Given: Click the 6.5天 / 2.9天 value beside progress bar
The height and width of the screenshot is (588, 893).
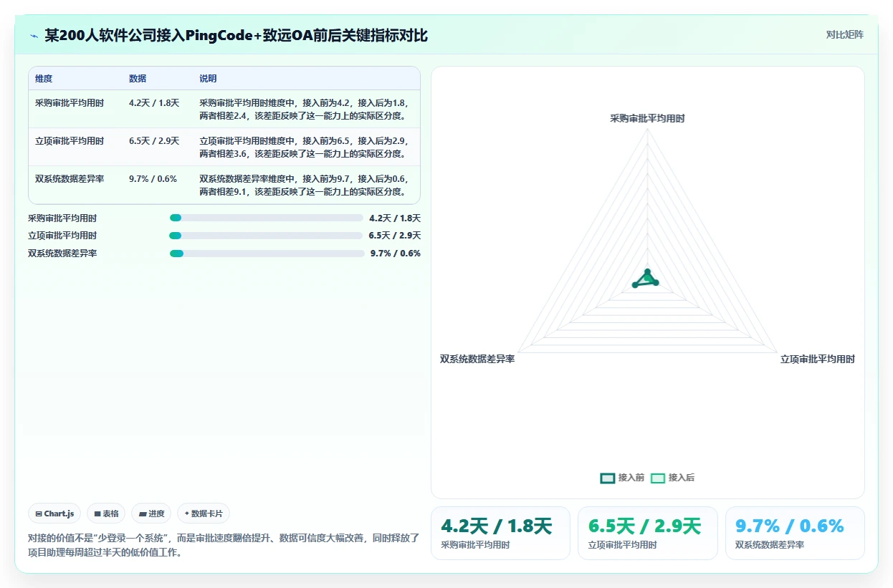Looking at the screenshot, I should [395, 236].
